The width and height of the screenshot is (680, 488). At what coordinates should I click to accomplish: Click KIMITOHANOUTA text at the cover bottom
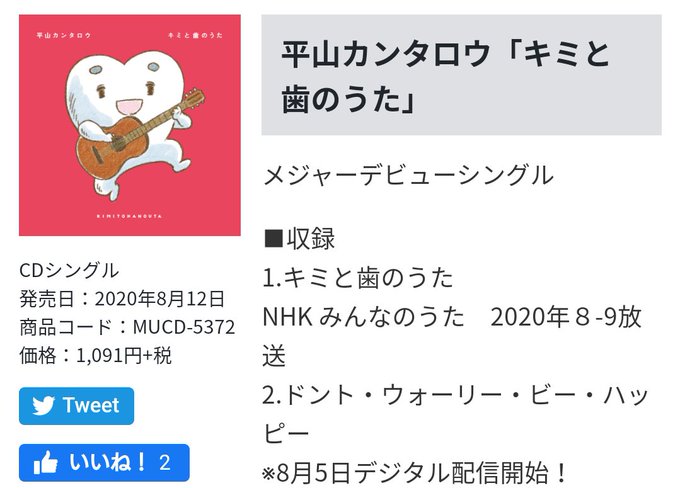(x=129, y=216)
